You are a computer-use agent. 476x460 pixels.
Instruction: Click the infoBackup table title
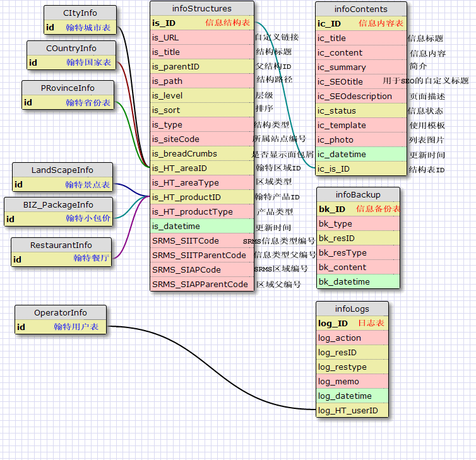tap(357, 194)
